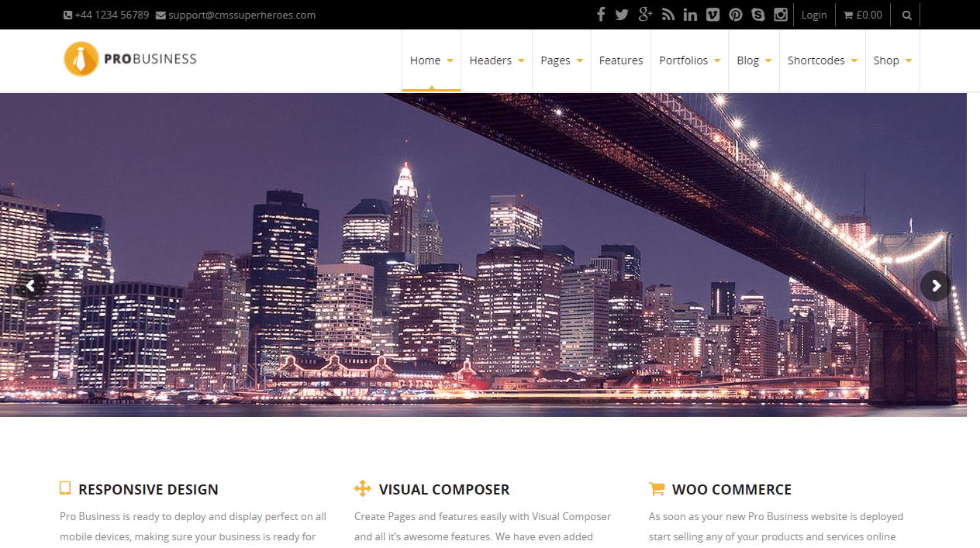Viewport: 980px width, 548px height.
Task: Open the Vimeo icon link
Action: pos(713,15)
